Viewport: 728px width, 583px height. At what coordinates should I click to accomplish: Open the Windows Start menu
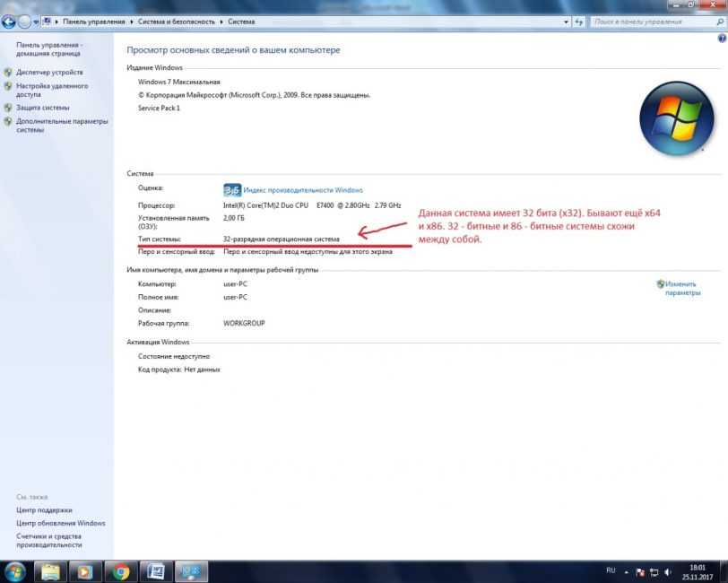[15, 570]
